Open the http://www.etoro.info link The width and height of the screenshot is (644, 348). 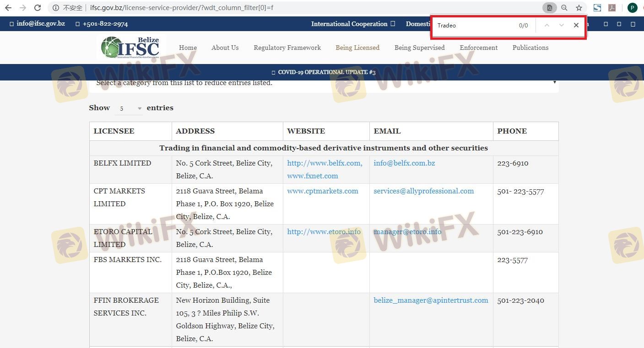pos(324,232)
